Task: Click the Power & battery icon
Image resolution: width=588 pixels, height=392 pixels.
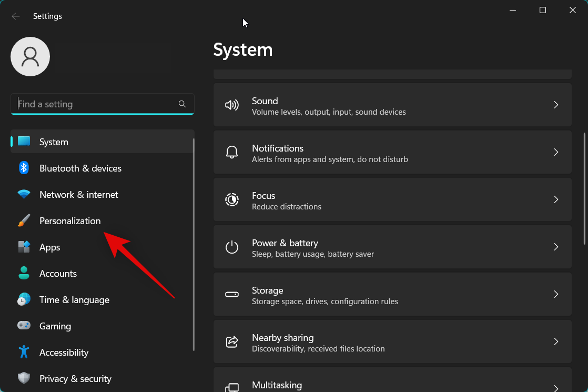Action: point(232,247)
